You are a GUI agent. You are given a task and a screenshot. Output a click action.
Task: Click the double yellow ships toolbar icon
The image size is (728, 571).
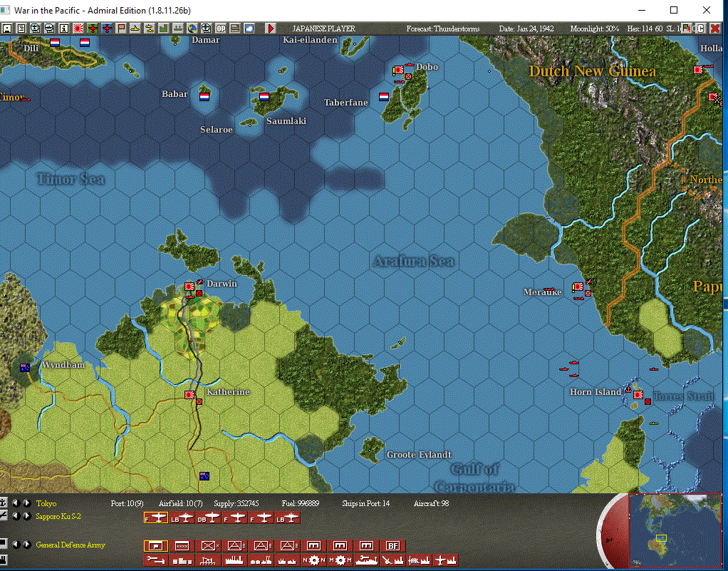(x=150, y=29)
